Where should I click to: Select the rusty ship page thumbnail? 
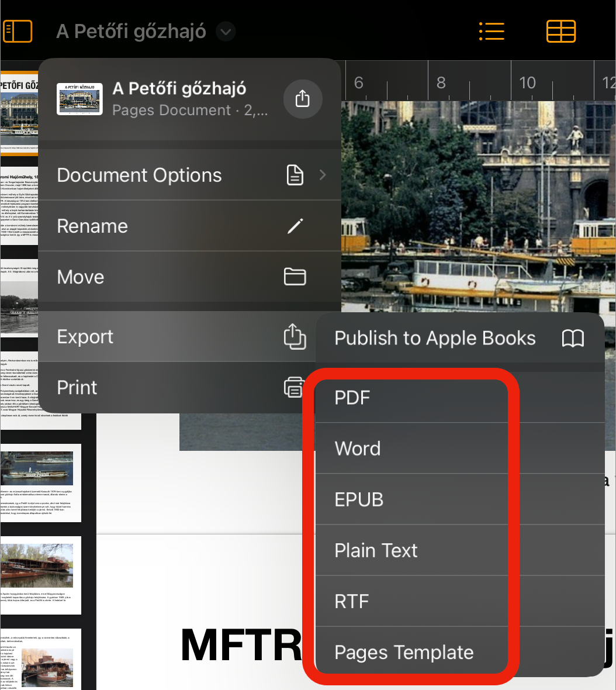(x=41, y=575)
